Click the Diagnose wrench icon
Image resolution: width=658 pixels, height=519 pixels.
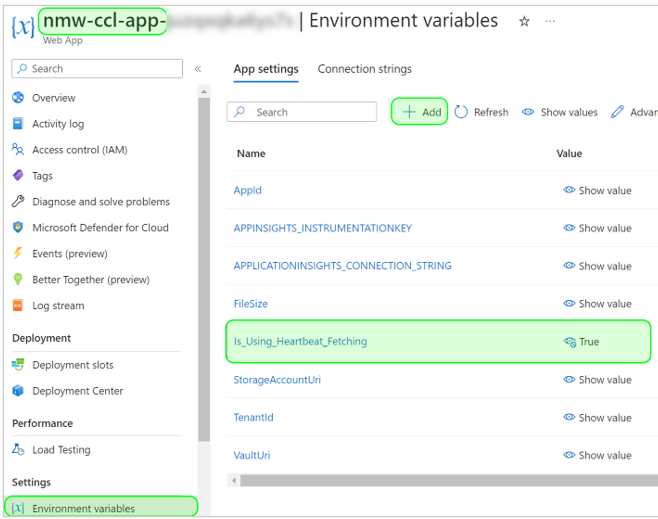point(18,201)
